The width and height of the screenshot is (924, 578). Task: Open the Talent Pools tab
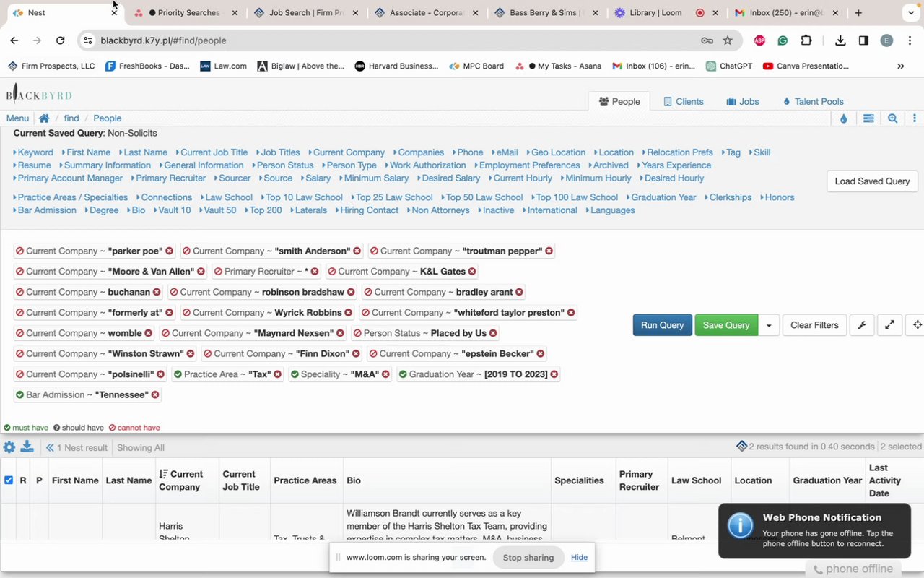tap(813, 102)
